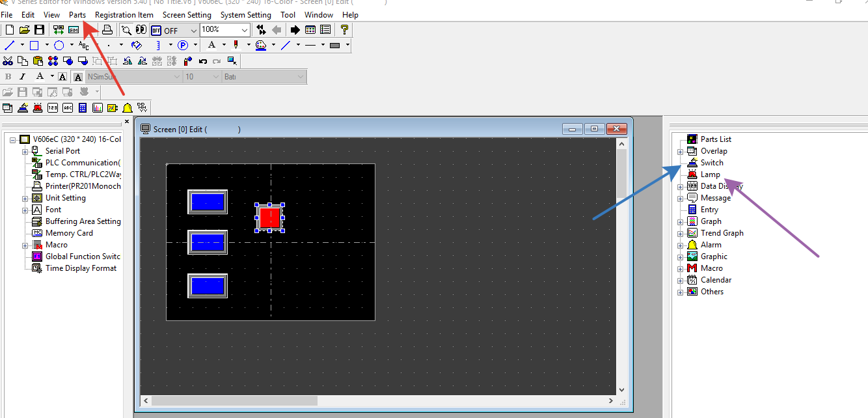This screenshot has width=868, height=418.
Task: Expand the Trend Graph parts node
Action: click(x=681, y=234)
